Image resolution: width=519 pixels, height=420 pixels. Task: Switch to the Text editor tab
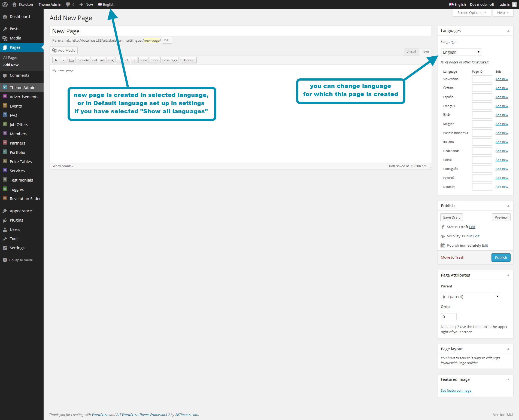[x=426, y=52]
